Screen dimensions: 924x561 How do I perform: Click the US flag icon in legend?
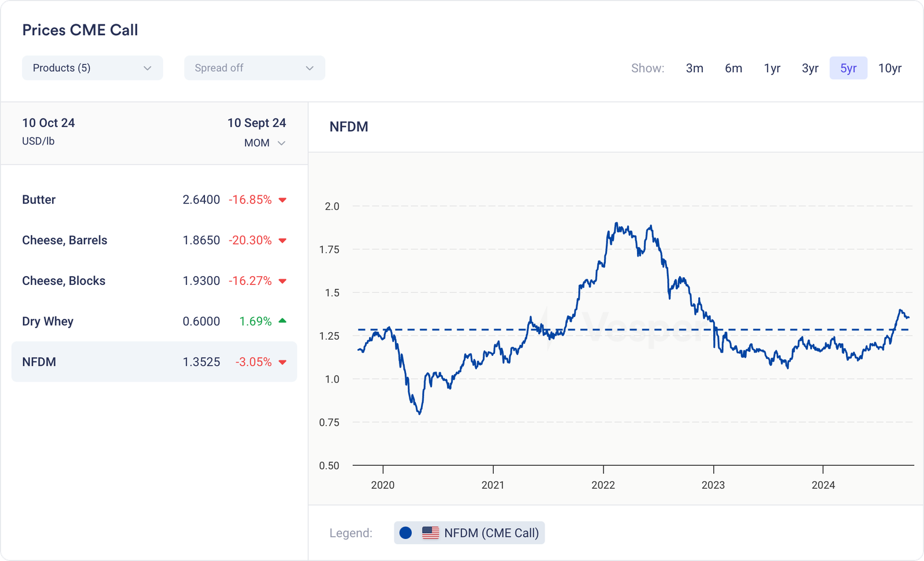[x=430, y=533]
